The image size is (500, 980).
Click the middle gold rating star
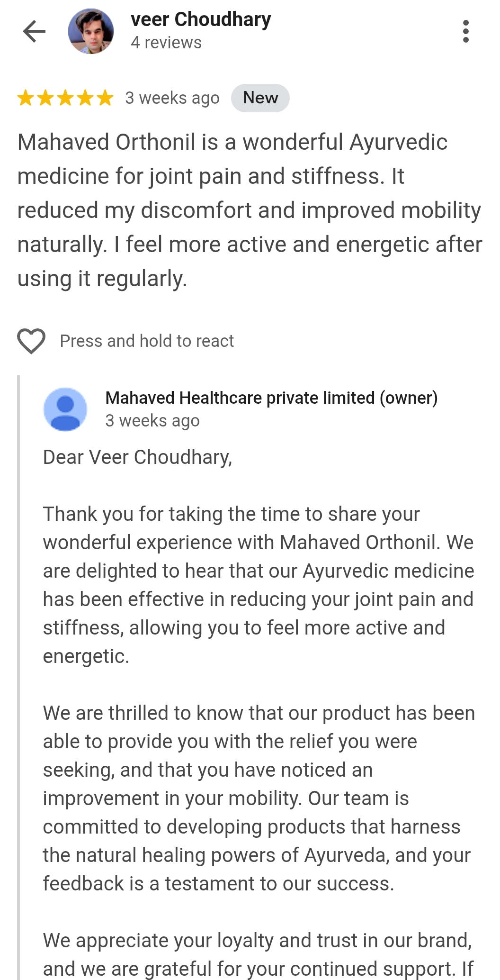[x=65, y=98]
